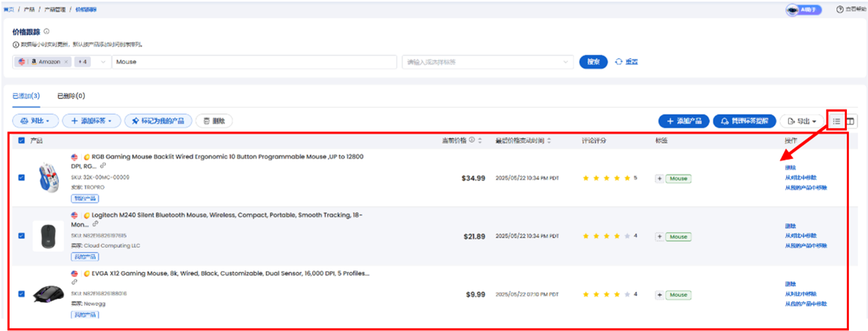Remove the Amazon marketplace chip via its x
The image size is (868, 331).
click(66, 62)
